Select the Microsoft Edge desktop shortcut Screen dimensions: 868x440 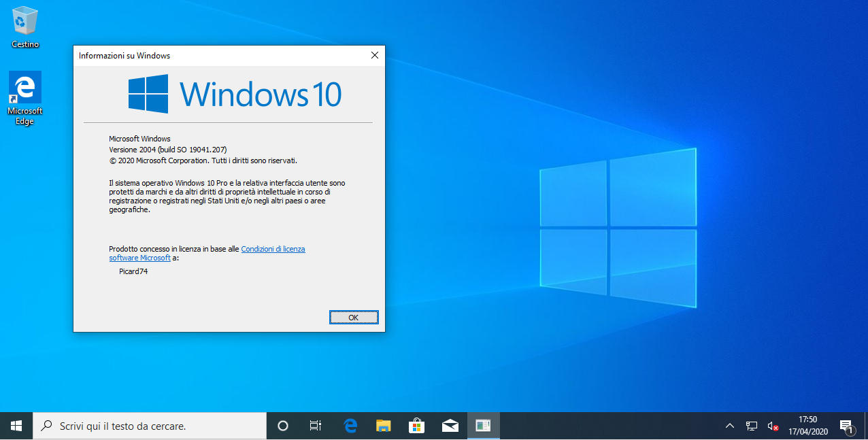click(25, 98)
